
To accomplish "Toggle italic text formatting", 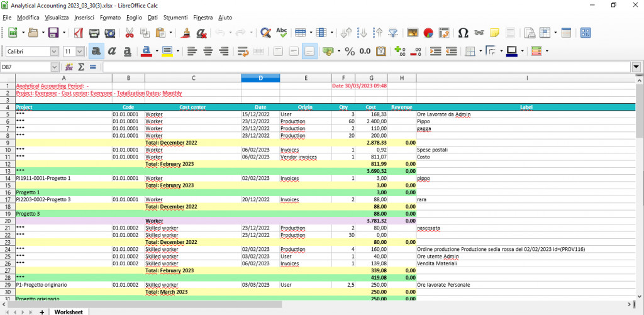I will [x=112, y=51].
